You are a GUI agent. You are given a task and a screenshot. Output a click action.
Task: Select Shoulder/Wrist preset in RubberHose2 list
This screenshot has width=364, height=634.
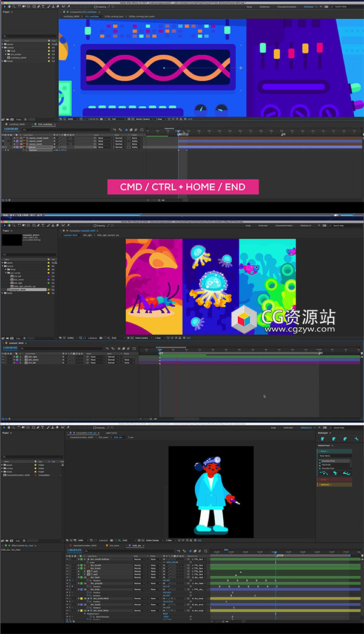point(335,461)
